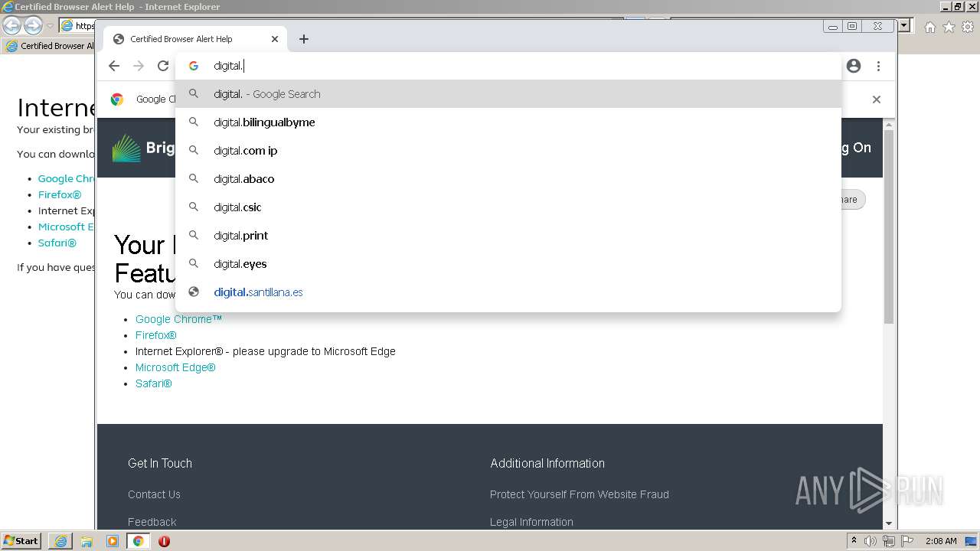Click Safari® link in Internet Explorer window

pos(57,243)
